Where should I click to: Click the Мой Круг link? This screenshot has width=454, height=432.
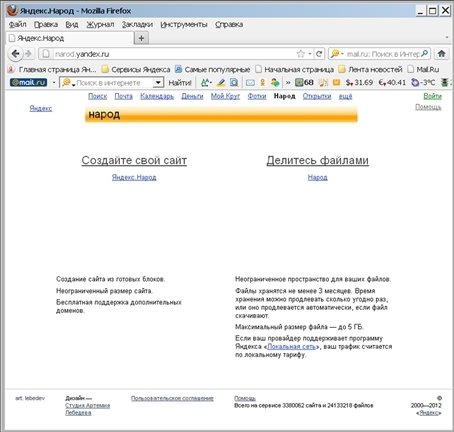click(225, 96)
